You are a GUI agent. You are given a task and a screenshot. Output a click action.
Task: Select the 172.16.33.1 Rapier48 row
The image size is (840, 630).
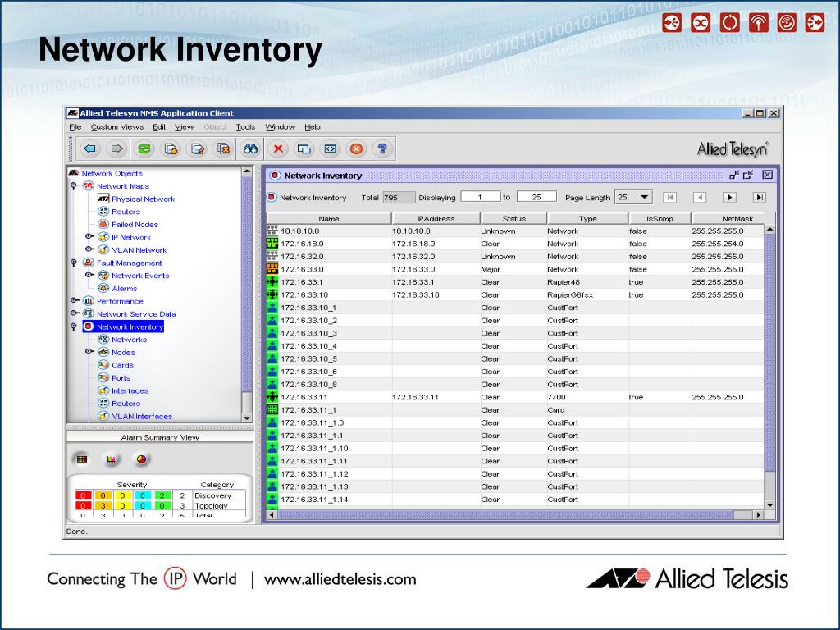(x=515, y=282)
